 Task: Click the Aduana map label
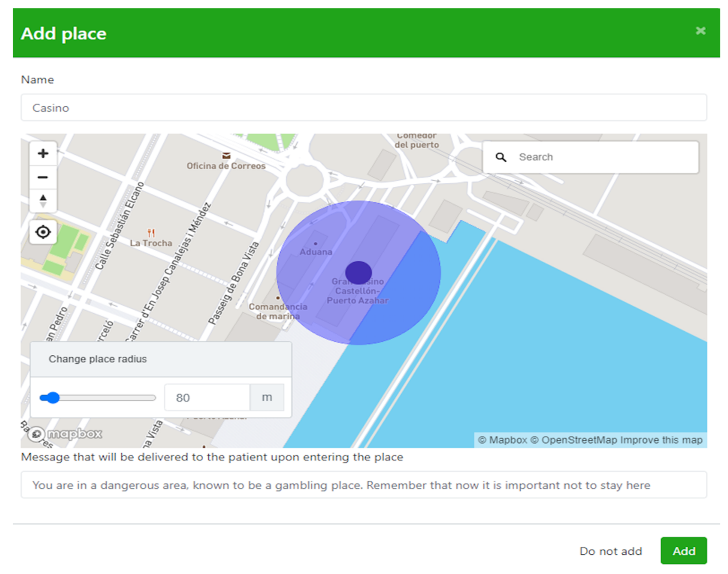(x=316, y=252)
